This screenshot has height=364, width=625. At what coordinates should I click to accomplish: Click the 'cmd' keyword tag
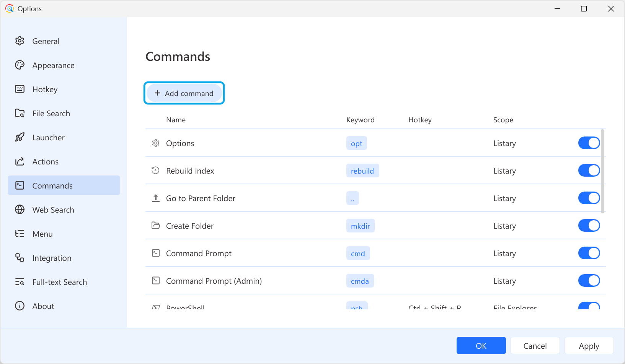[x=358, y=253]
